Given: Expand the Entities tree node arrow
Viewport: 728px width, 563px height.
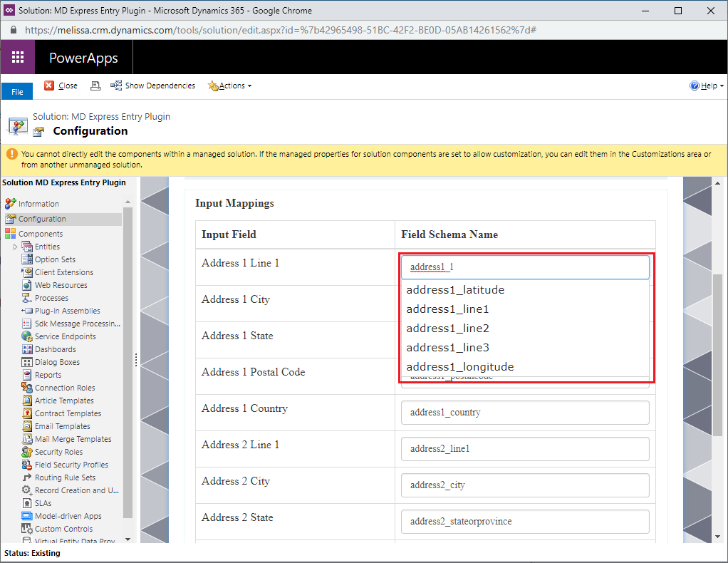Looking at the screenshot, I should click(15, 247).
